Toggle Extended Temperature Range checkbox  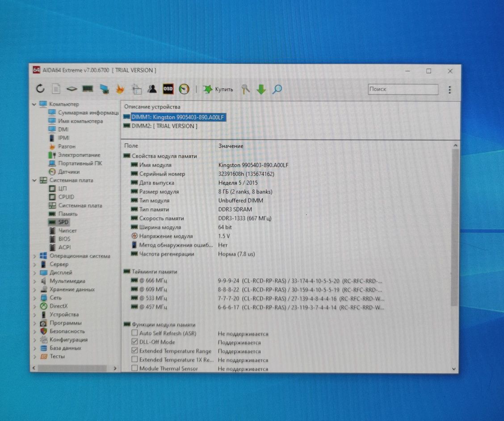point(134,350)
